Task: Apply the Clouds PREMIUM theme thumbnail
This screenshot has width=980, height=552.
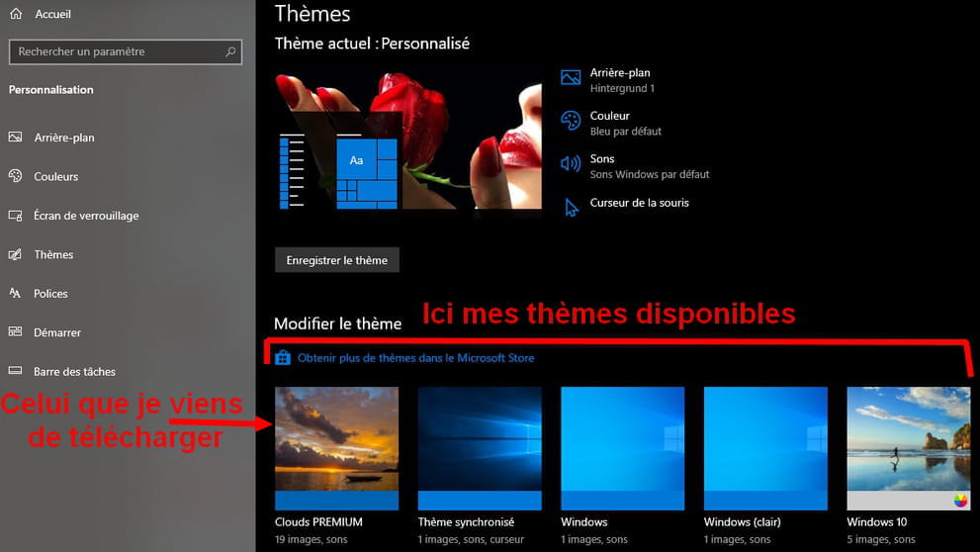Action: click(337, 448)
